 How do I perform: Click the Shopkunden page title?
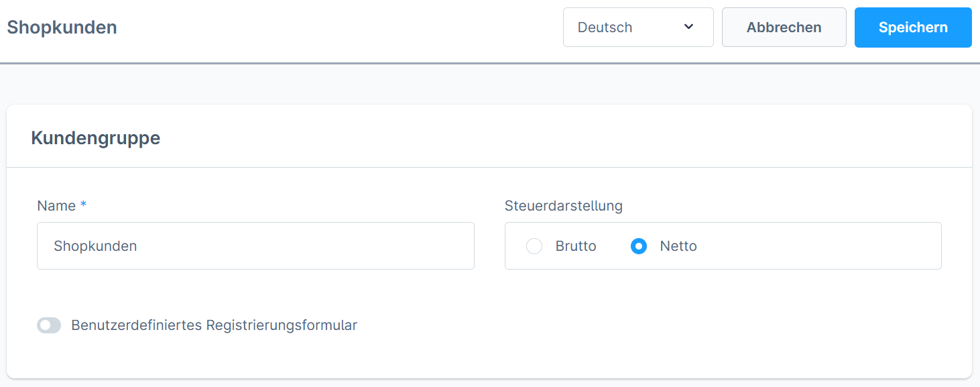tap(62, 27)
